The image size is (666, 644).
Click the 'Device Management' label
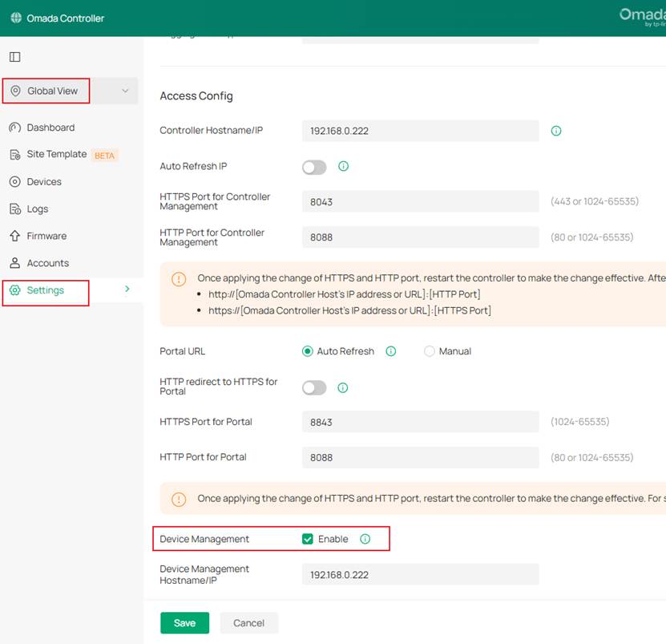pos(204,539)
